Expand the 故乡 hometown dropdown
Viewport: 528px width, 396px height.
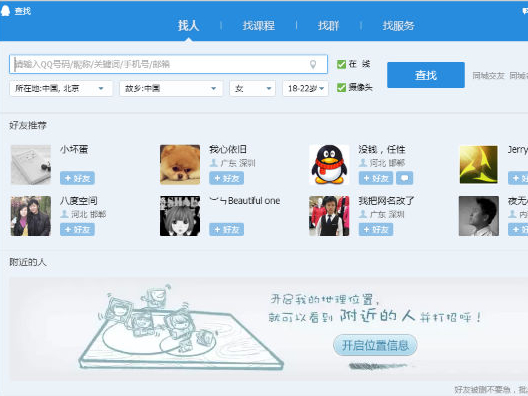pos(171,89)
